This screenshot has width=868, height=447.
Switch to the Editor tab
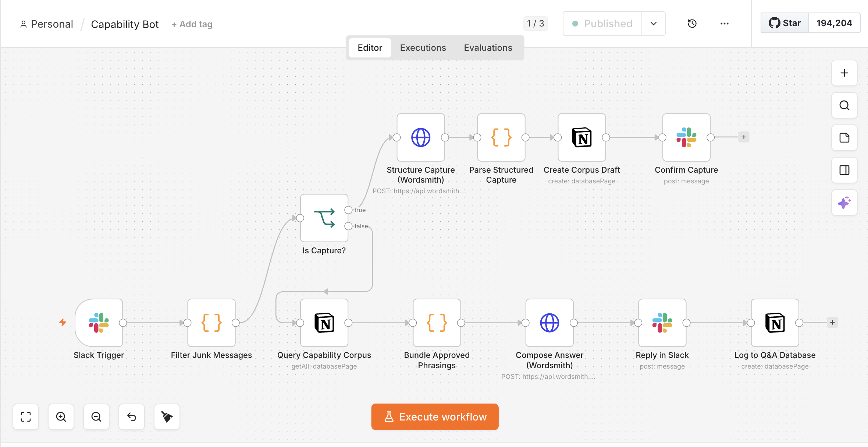370,48
